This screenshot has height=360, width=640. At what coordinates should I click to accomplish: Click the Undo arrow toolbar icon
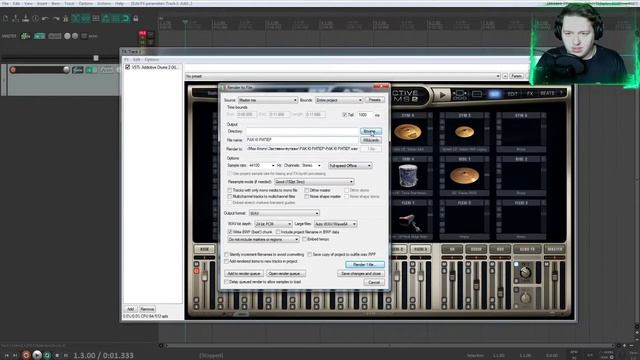click(45, 18)
